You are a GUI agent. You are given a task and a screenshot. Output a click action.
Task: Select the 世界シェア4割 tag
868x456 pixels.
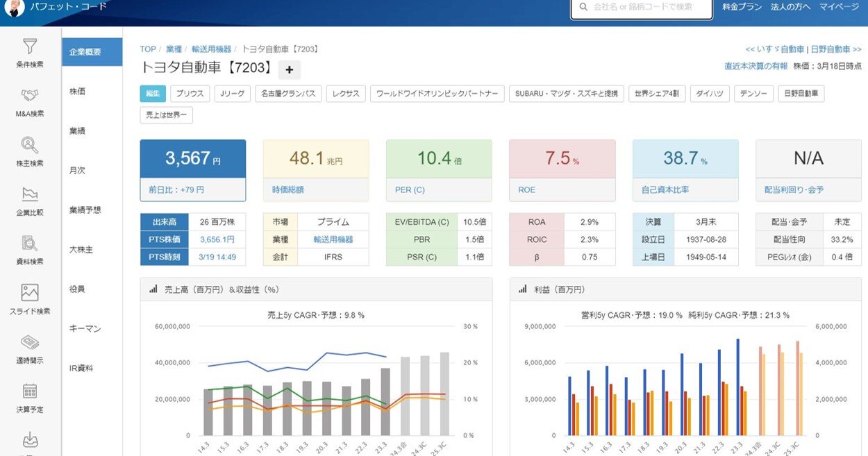click(x=657, y=94)
